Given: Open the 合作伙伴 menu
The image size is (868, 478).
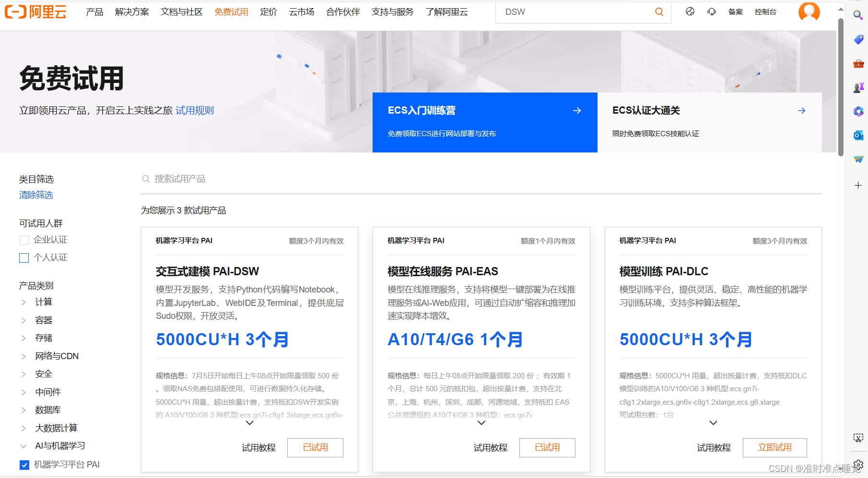Looking at the screenshot, I should coord(343,12).
